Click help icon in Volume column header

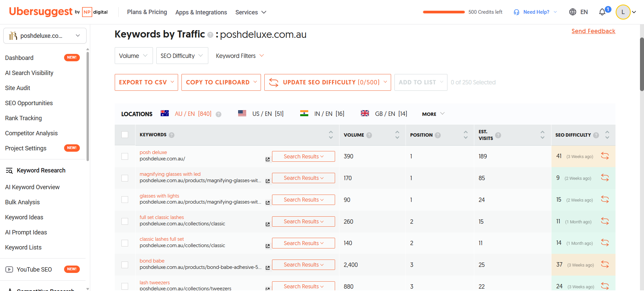coord(369,135)
